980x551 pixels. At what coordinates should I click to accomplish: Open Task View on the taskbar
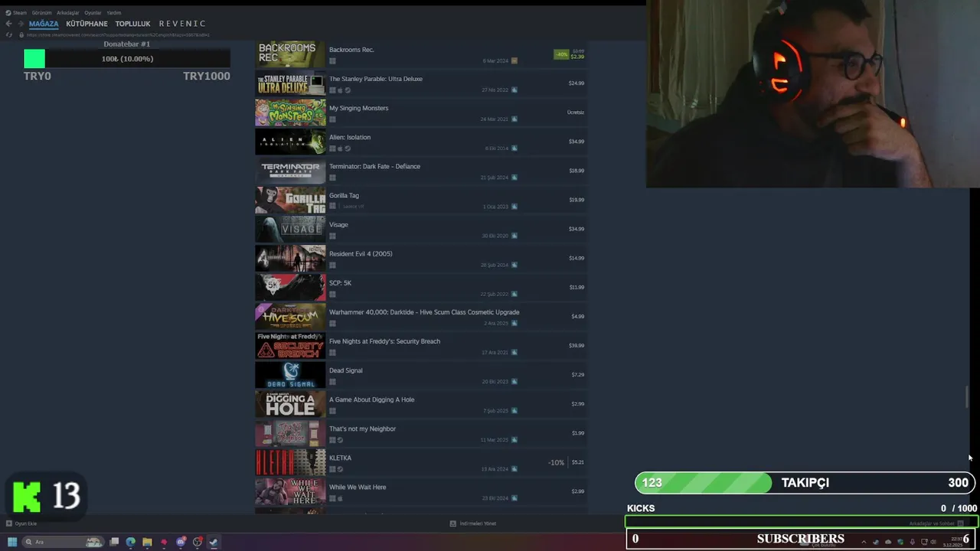pos(114,542)
